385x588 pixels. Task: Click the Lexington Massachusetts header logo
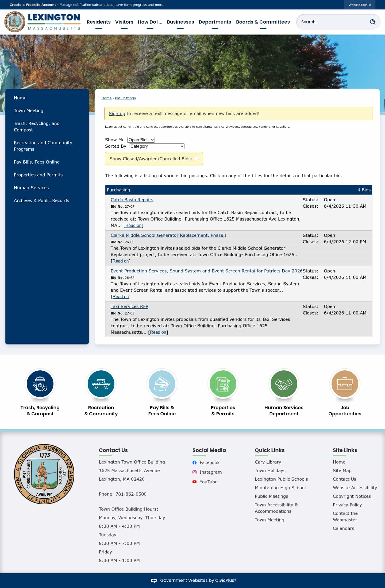[43, 22]
